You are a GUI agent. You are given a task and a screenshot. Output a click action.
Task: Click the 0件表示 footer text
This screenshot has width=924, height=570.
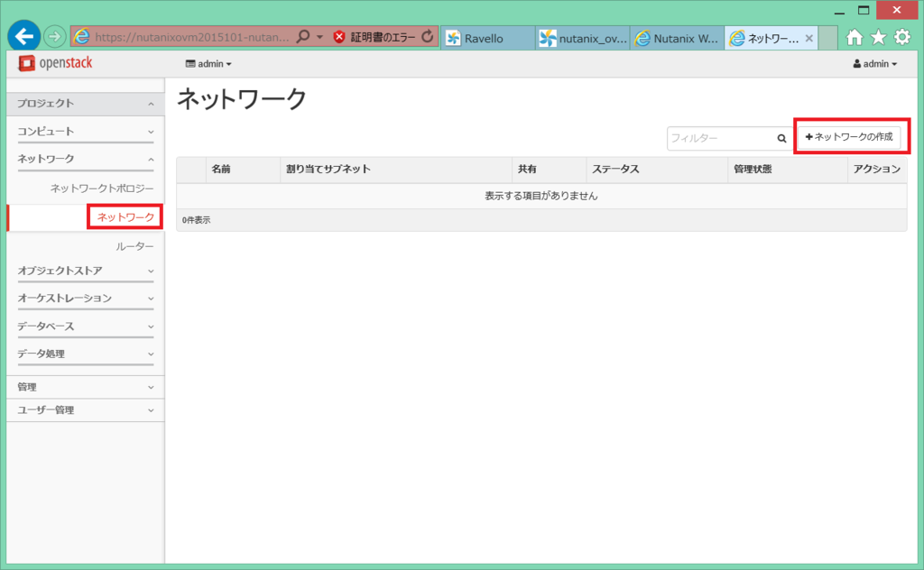tap(196, 220)
